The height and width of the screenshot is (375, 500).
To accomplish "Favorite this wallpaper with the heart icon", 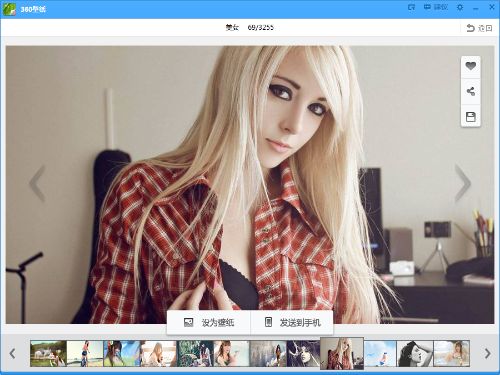I will [470, 66].
